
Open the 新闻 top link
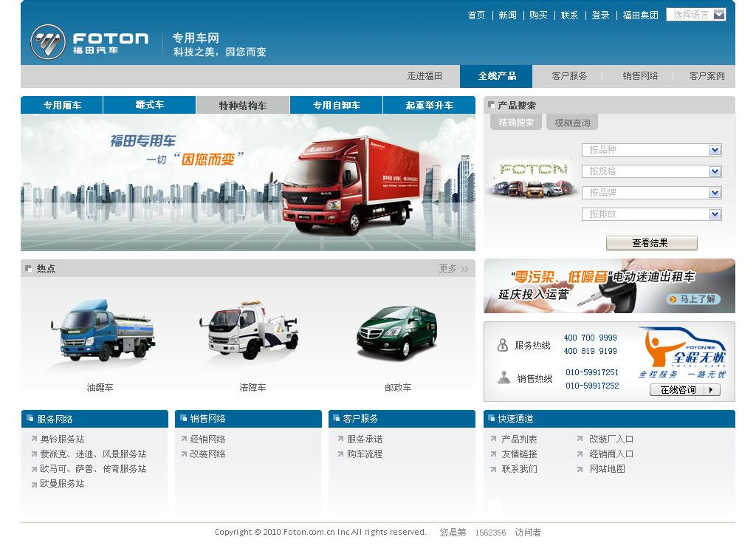pos(507,16)
